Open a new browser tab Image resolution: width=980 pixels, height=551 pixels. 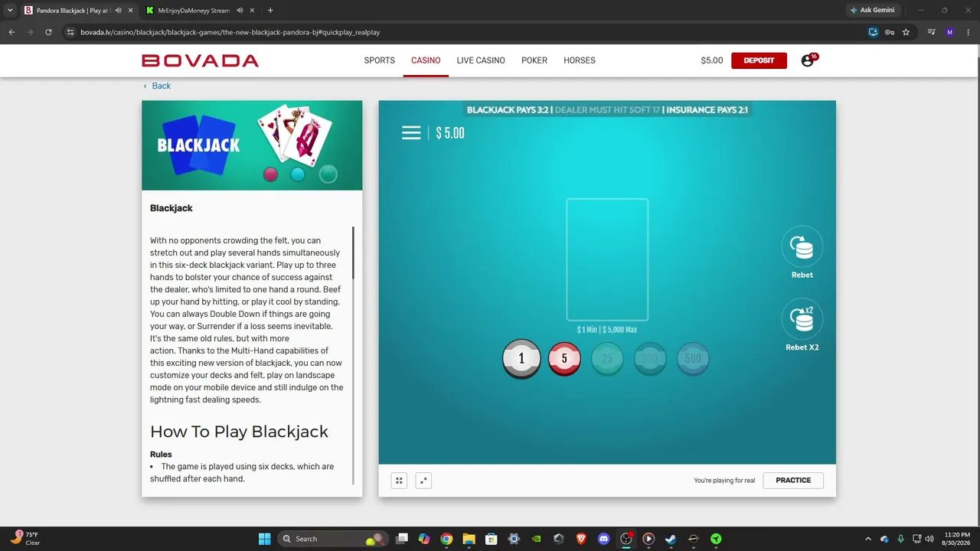[270, 11]
